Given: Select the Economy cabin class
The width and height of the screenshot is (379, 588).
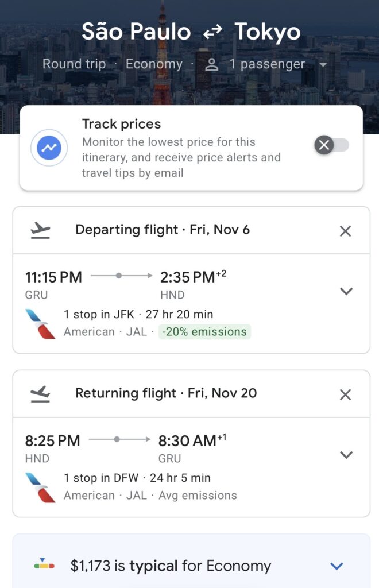Looking at the screenshot, I should (x=154, y=64).
